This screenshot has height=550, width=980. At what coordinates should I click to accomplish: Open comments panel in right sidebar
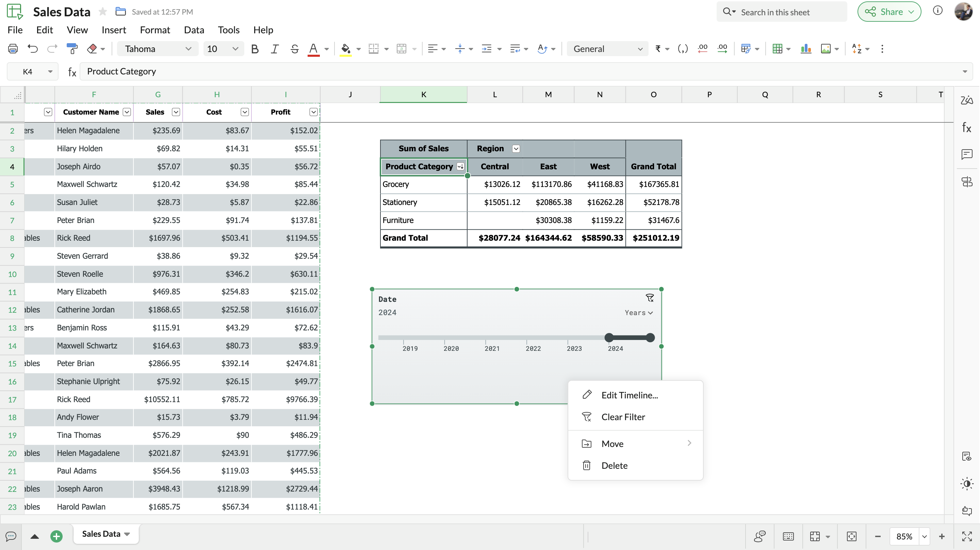click(x=966, y=154)
